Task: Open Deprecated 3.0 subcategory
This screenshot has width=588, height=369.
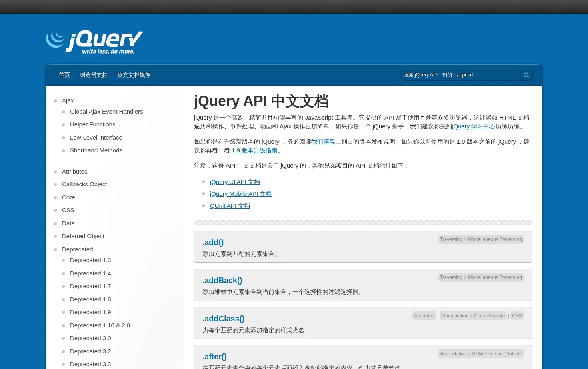Action: [x=90, y=338]
